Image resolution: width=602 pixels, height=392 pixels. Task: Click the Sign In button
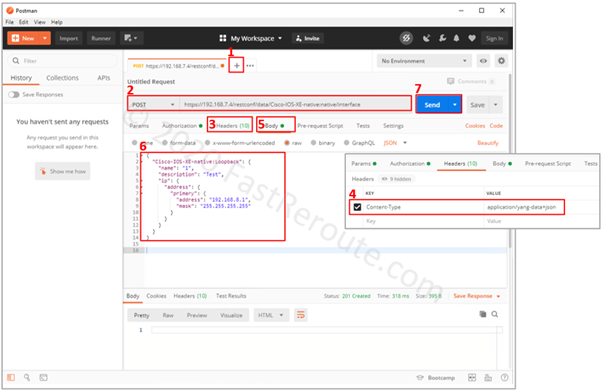(x=494, y=38)
